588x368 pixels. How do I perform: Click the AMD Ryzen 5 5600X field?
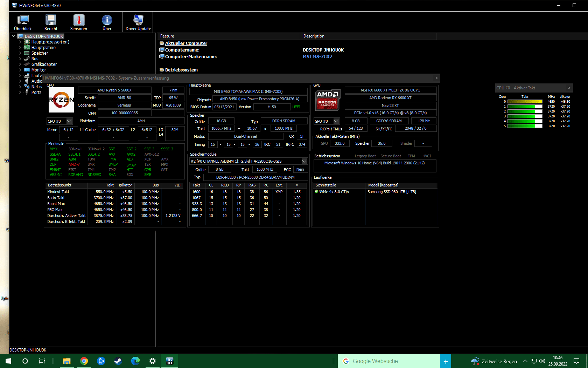click(x=114, y=90)
